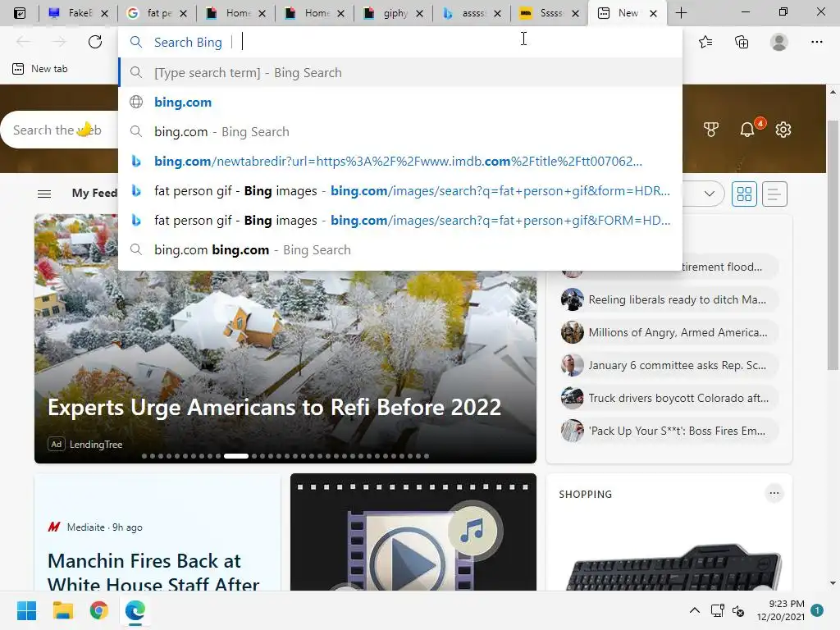This screenshot has height=630, width=840.
Task: Expand the feed filter dropdown chevron
Action: (x=710, y=194)
